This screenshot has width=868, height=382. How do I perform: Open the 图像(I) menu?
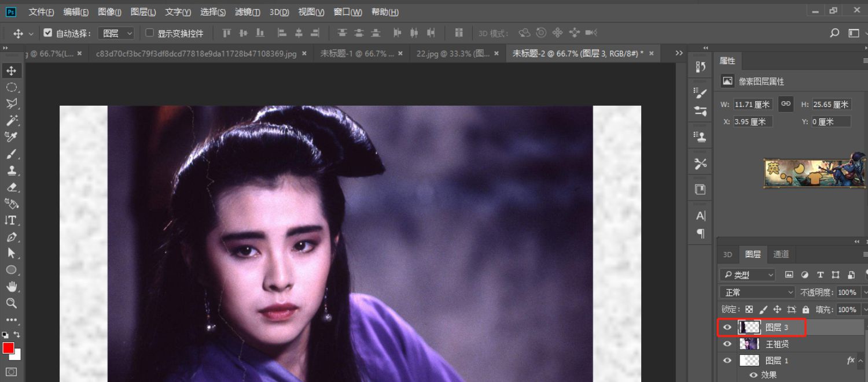[109, 12]
